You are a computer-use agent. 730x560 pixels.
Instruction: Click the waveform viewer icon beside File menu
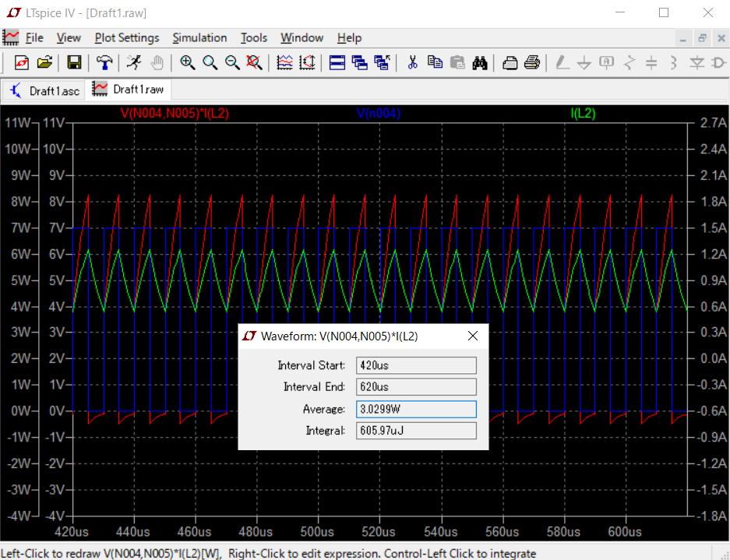[x=11, y=37]
